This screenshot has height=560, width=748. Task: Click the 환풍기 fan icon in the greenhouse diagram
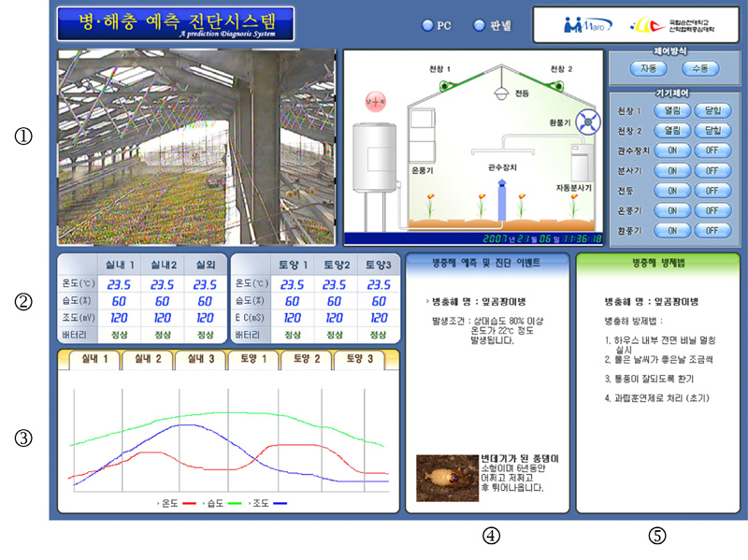pos(587,121)
